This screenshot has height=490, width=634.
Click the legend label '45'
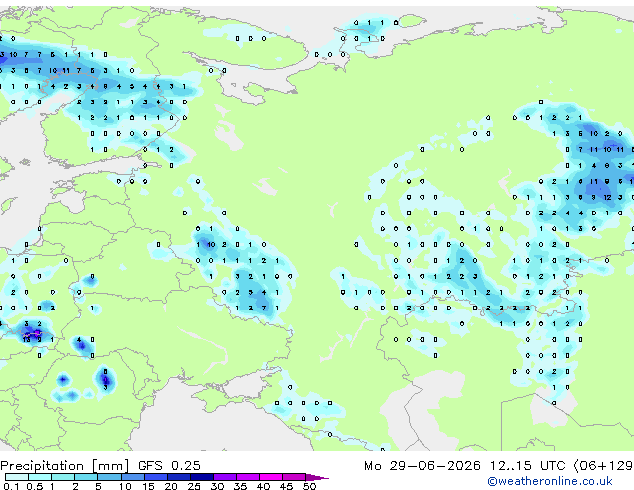(286, 486)
